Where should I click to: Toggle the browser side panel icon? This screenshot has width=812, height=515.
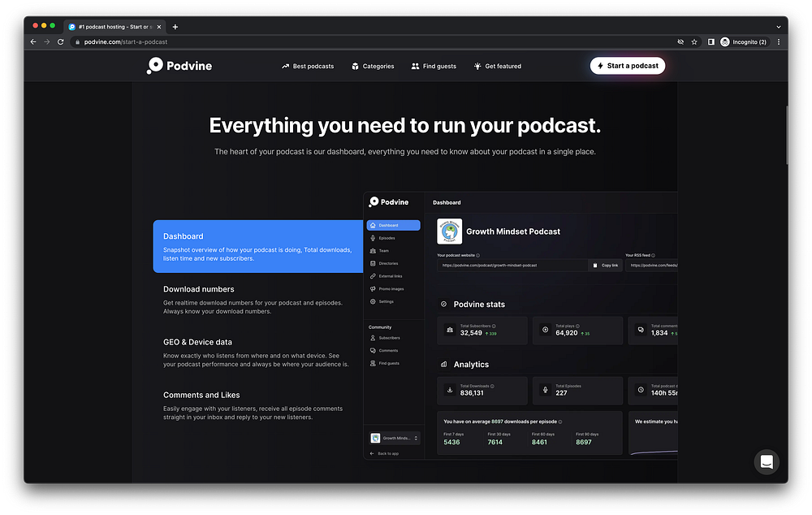[x=711, y=42]
